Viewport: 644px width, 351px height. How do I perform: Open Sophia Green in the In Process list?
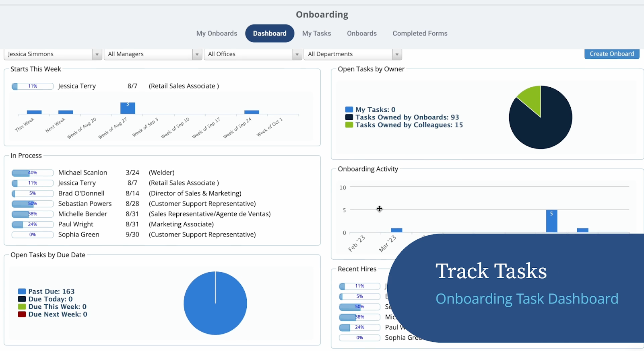78,234
